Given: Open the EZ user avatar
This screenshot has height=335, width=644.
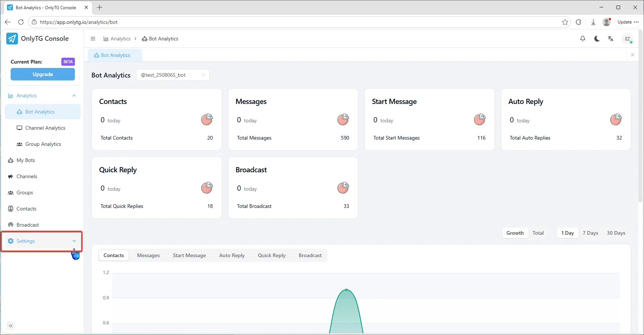Looking at the screenshot, I should point(627,39).
